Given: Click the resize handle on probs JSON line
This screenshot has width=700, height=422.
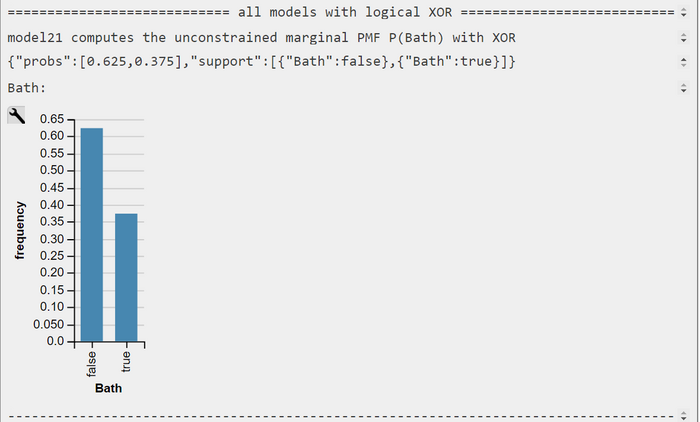Looking at the screenshot, I should point(683,62).
